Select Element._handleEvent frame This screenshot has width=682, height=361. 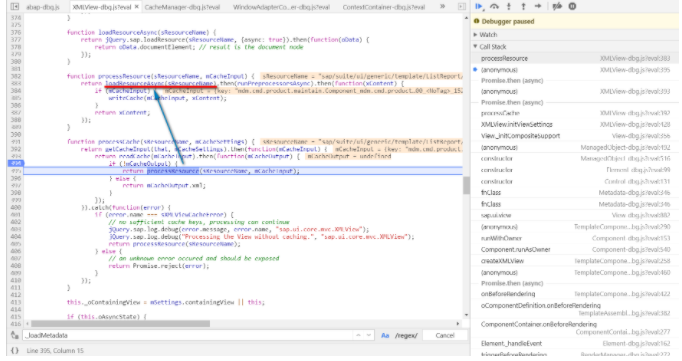[x=575, y=344]
